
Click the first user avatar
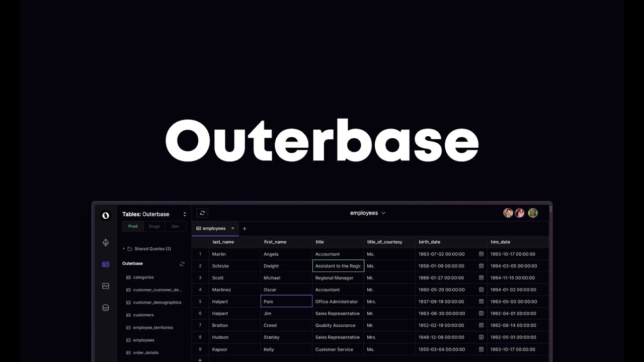coord(508,213)
